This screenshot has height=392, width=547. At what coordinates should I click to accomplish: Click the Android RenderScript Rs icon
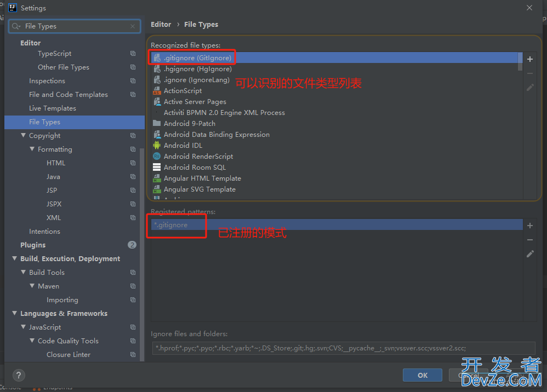click(157, 157)
